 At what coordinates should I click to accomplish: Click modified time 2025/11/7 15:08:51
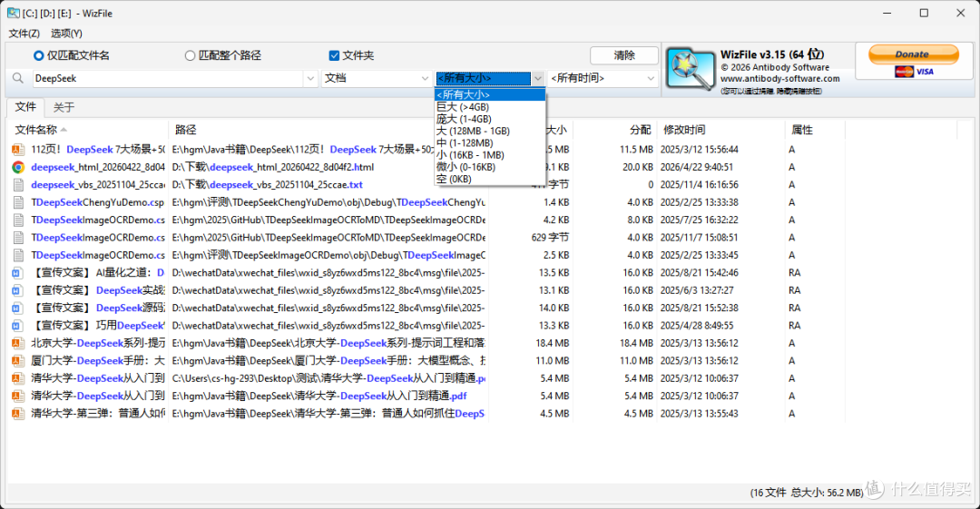click(700, 238)
